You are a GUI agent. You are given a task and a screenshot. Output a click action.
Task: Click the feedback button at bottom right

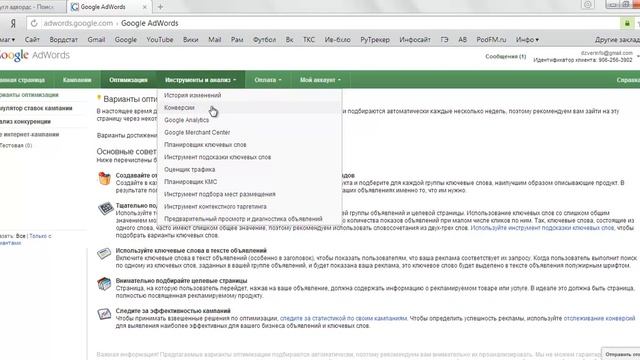point(621,354)
